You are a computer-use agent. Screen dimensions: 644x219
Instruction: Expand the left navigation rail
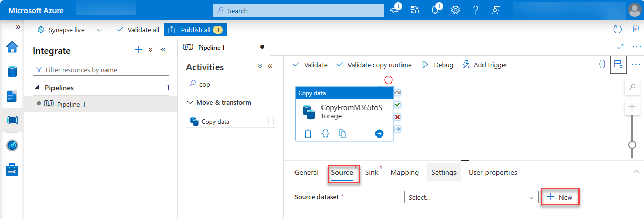[18, 26]
